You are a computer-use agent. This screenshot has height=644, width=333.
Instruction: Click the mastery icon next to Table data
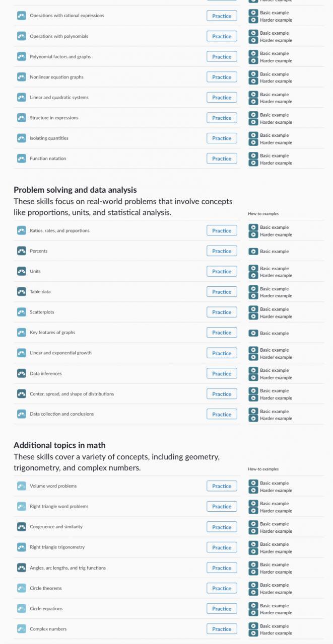click(x=21, y=292)
